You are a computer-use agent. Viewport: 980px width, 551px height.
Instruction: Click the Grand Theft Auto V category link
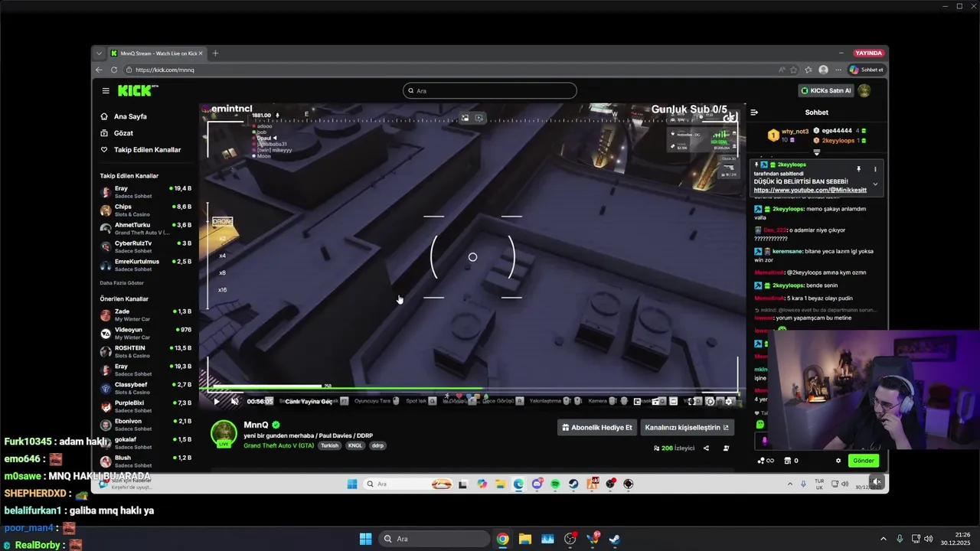tap(279, 445)
